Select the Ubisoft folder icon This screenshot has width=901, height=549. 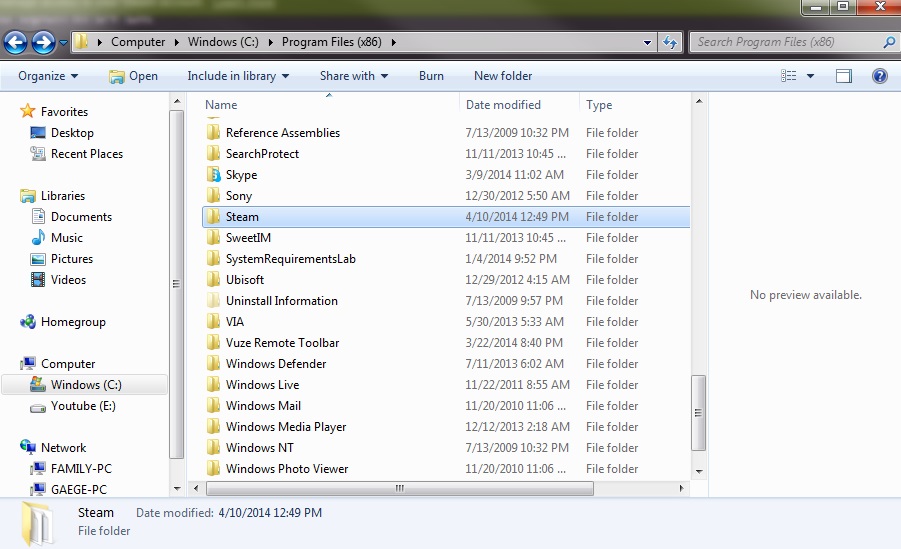(x=213, y=279)
